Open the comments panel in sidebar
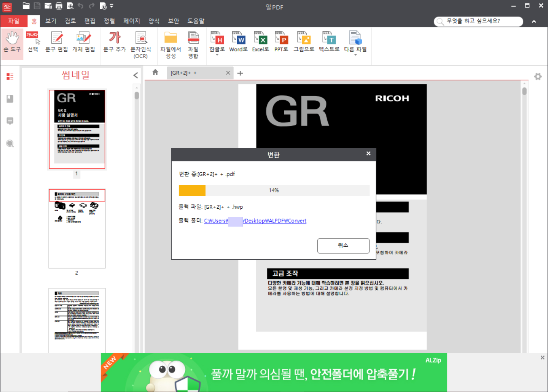The height and width of the screenshot is (392, 548). 10,121
